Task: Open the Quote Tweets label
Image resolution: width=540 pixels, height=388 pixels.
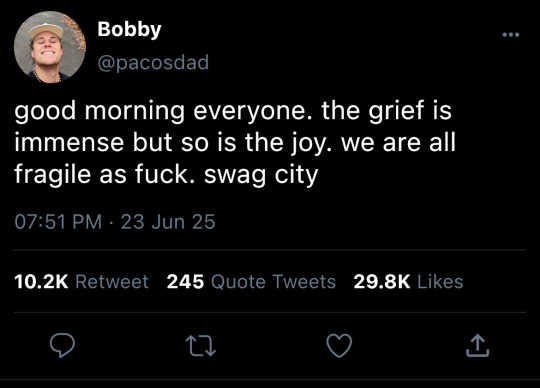Action: (273, 282)
